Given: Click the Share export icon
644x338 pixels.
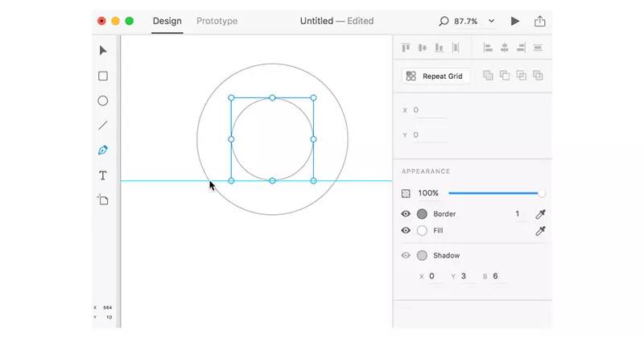Looking at the screenshot, I should click(x=539, y=21).
